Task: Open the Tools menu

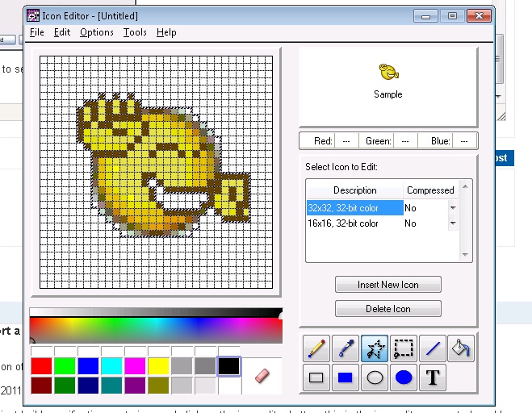Action: (x=135, y=32)
